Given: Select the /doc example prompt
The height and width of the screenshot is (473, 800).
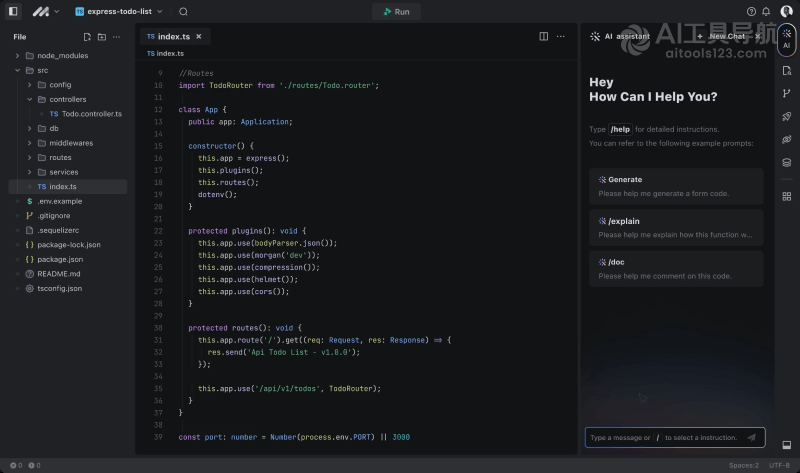Looking at the screenshot, I should click(676, 269).
